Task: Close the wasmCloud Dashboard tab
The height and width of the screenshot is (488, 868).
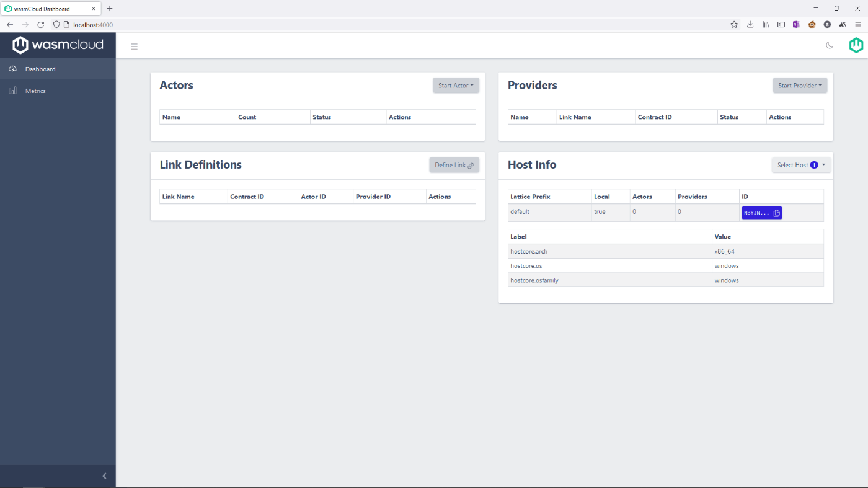Action: 94,9
